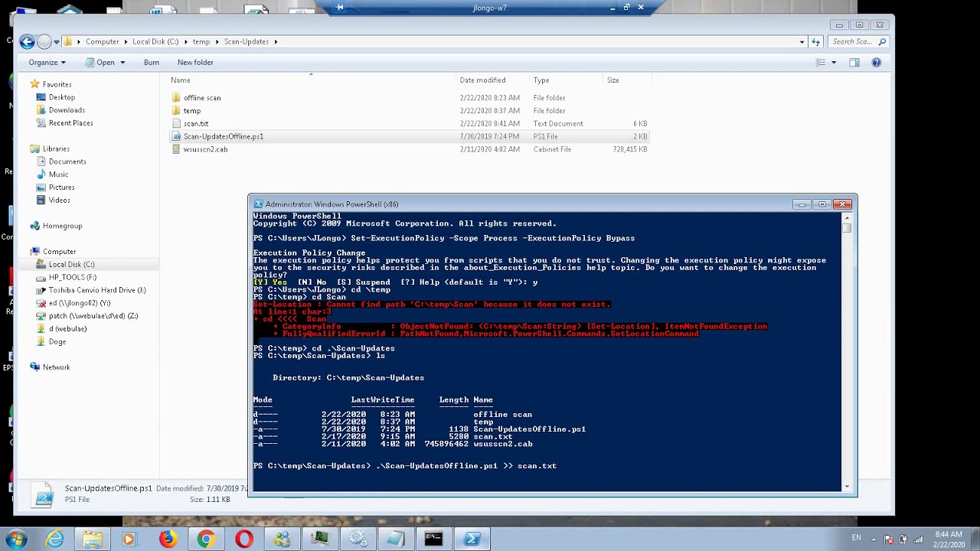Open the recent locations dropdown beside the Forward arrow
The width and height of the screenshot is (980, 551).
(x=57, y=42)
